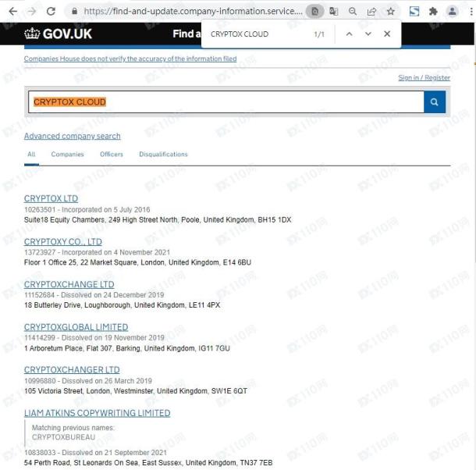Screen dimensions: 476x470
Task: Open the accuracy disclaimer link
Action: (130, 59)
